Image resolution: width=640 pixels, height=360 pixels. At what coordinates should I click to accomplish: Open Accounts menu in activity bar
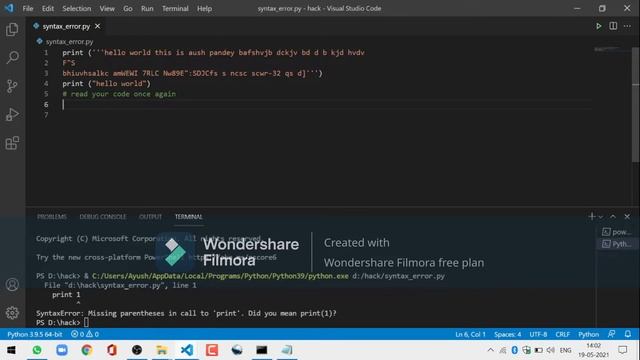click(12, 284)
